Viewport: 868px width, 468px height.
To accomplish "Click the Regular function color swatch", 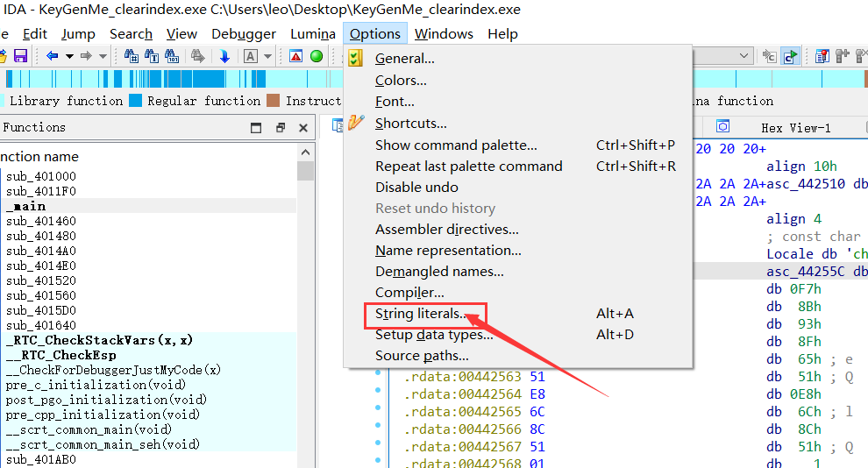I will 135,101.
